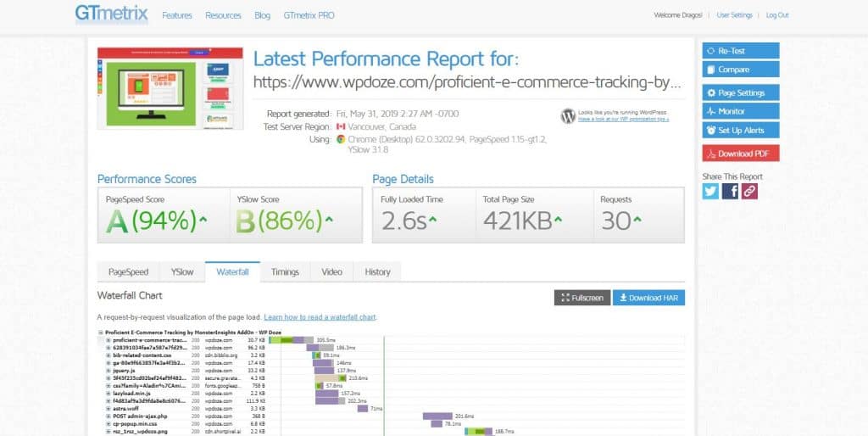Open 'Learn how to read a waterfall chart'
This screenshot has width=868, height=436.
(320, 317)
